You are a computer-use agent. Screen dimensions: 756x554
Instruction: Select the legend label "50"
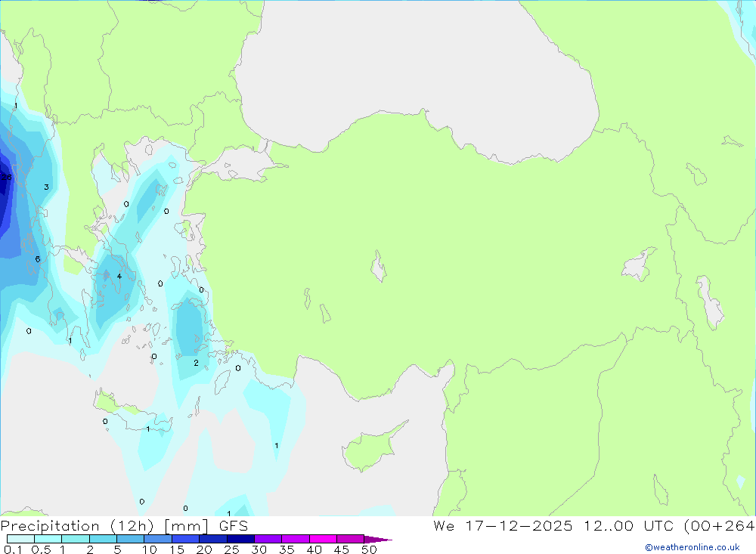pyautogui.click(x=369, y=549)
